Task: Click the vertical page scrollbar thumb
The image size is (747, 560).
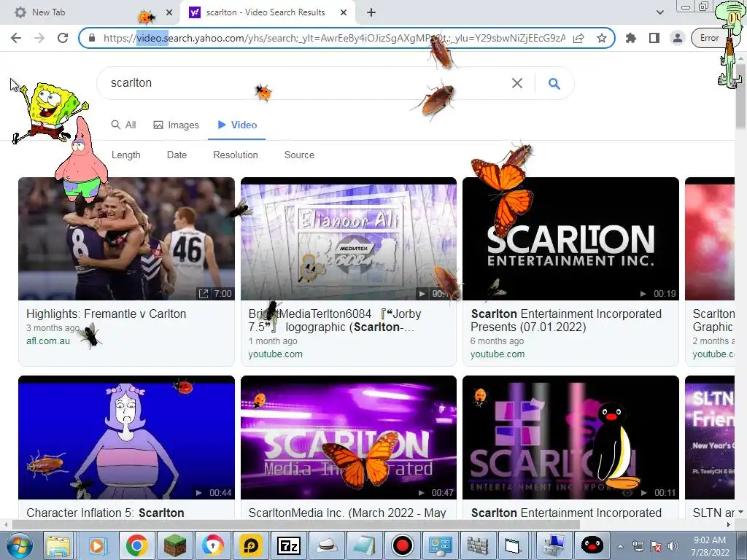Action: click(740, 96)
